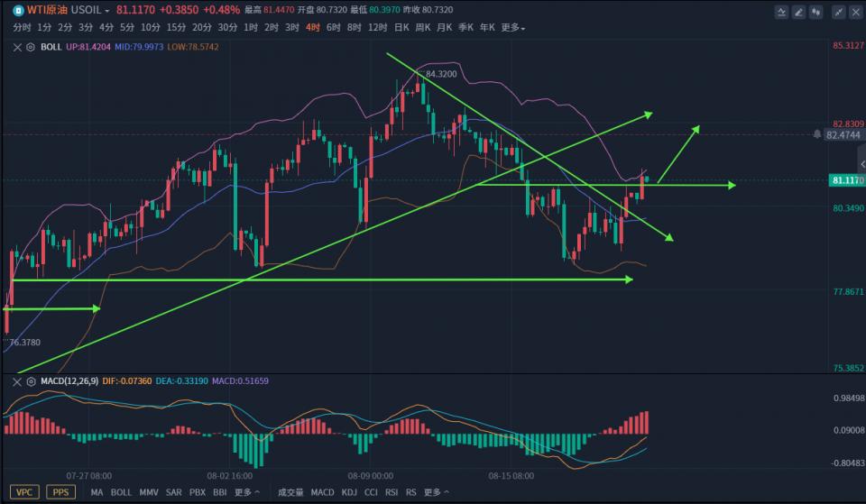Click the BOLL UP:81.4204 value
The image size is (866, 504).
pos(88,48)
